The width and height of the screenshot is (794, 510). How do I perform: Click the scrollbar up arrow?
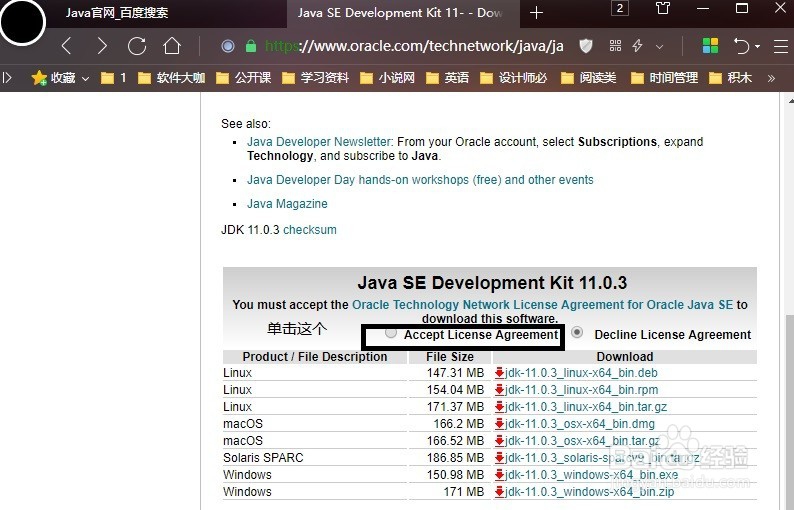790,100
